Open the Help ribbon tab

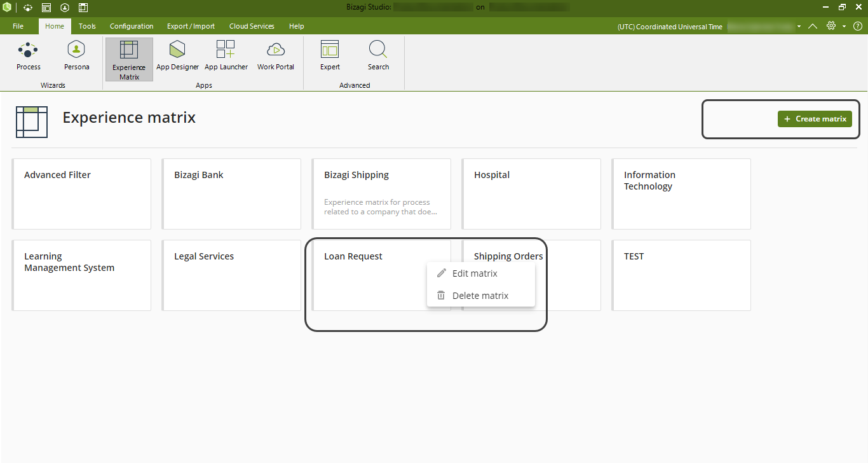pyautogui.click(x=296, y=26)
